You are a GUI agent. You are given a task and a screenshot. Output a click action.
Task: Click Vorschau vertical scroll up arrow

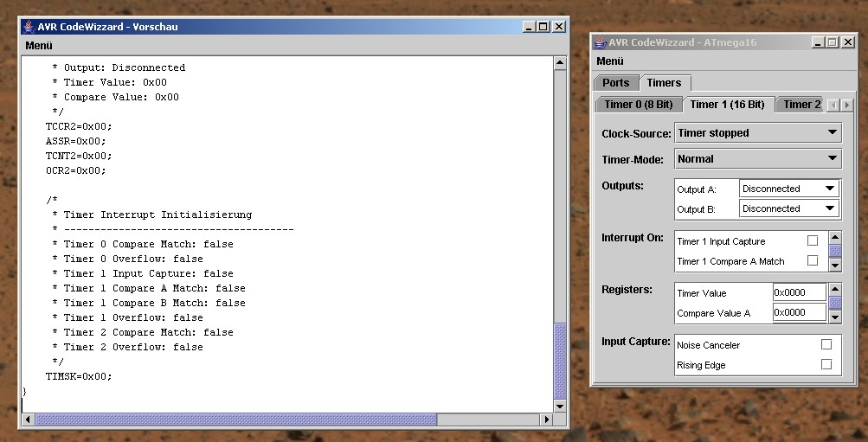click(x=560, y=62)
